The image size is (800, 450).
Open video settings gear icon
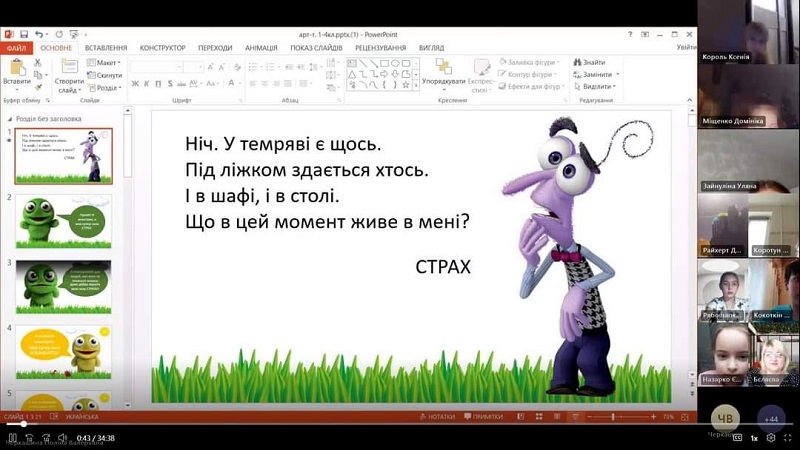(771, 438)
